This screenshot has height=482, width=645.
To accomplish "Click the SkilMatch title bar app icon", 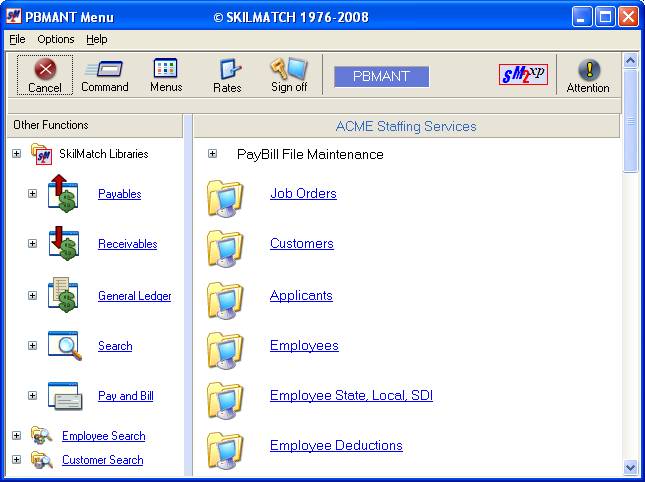I will [x=14, y=16].
